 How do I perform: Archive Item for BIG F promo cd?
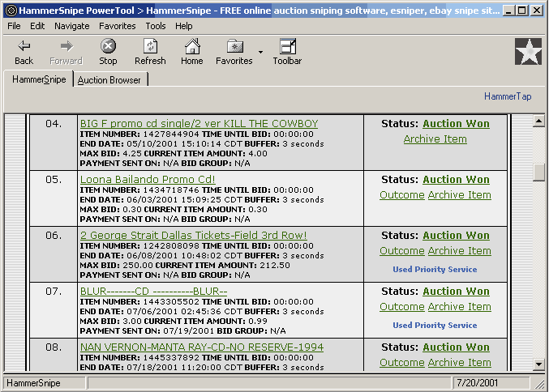tap(435, 138)
